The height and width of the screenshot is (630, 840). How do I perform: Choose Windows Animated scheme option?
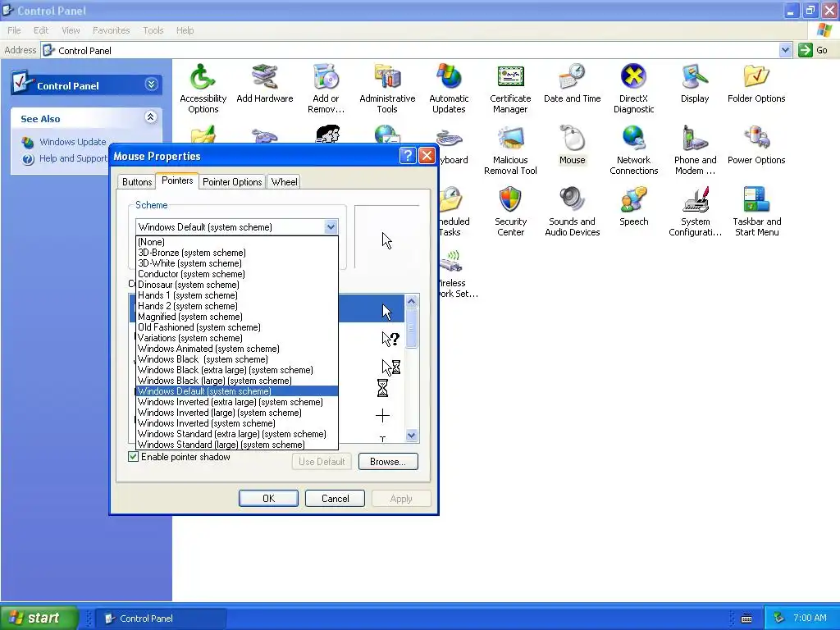(237, 349)
